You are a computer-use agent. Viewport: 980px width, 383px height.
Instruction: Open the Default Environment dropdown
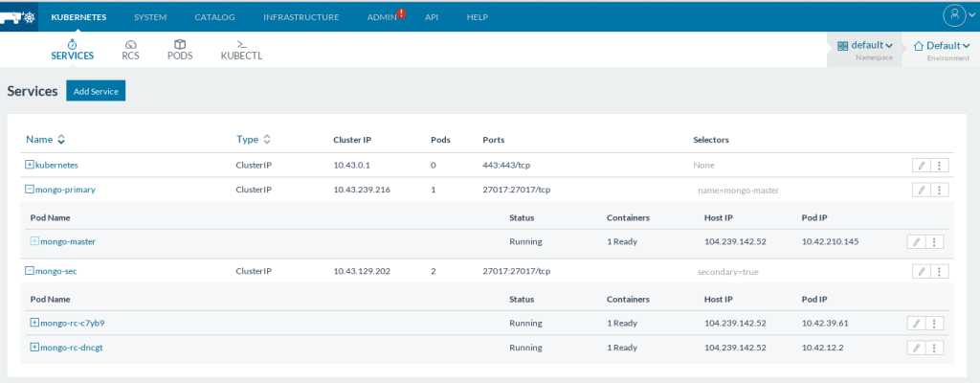pyautogui.click(x=942, y=46)
